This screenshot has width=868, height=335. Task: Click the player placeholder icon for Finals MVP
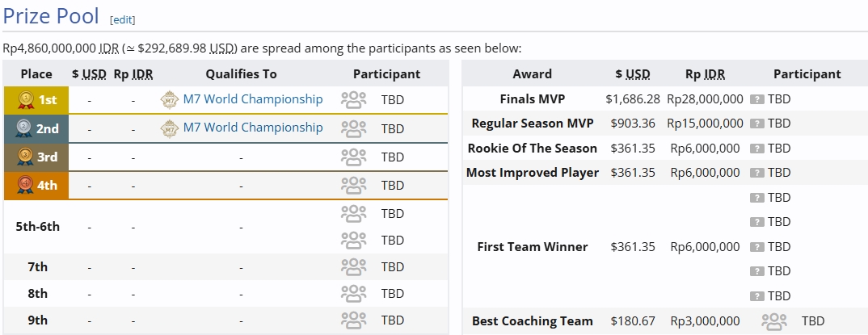click(757, 99)
